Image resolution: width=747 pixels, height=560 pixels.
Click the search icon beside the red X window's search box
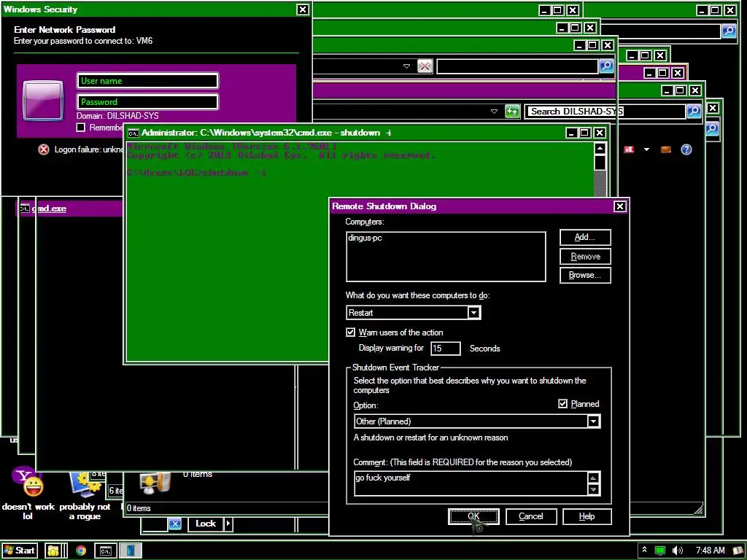pos(606,66)
